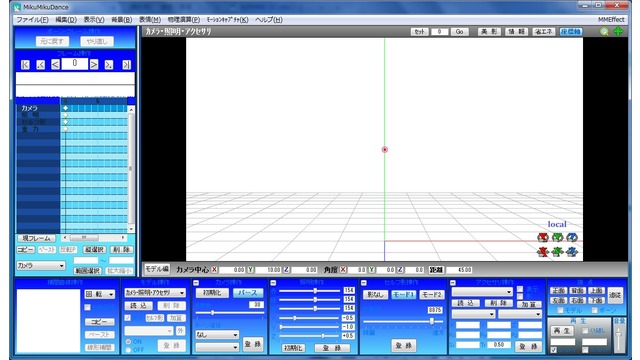Click the 距離 distance label button
Viewport: 640px width, 360px height.
[436, 270]
